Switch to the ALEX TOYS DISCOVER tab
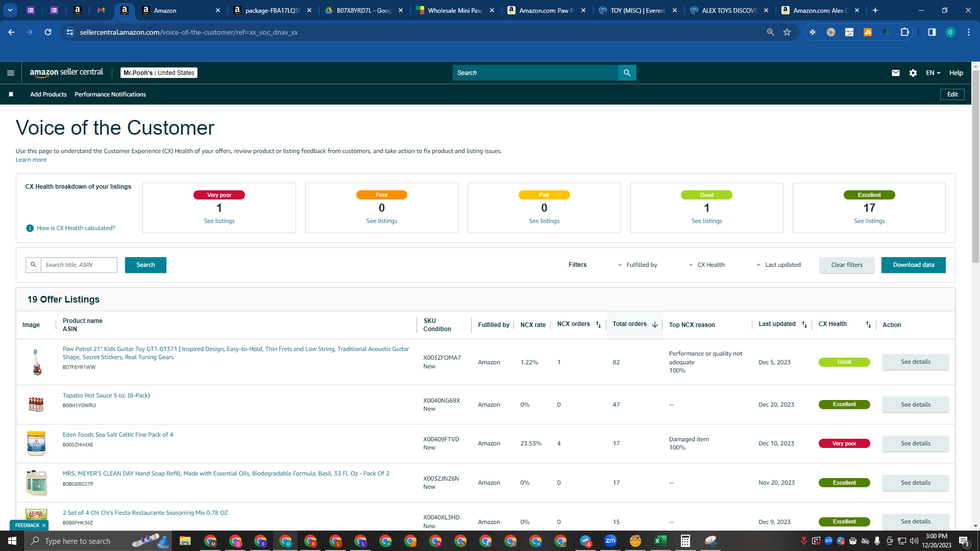 (x=729, y=10)
